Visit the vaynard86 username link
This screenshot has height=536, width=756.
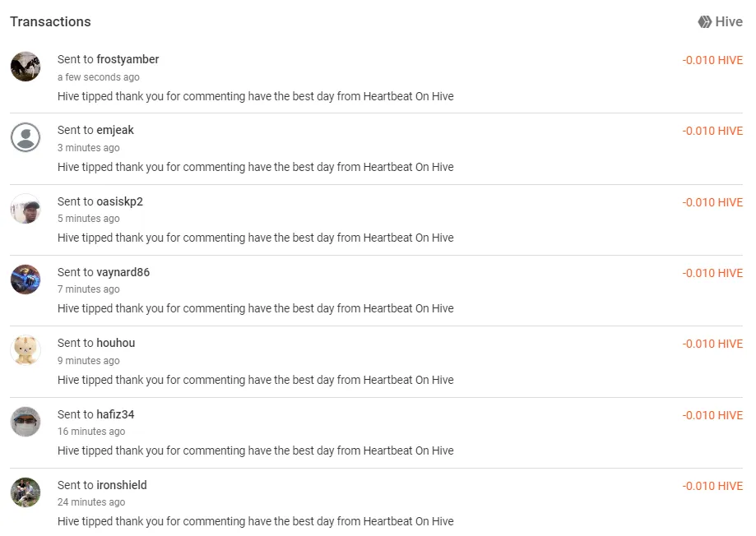point(123,272)
